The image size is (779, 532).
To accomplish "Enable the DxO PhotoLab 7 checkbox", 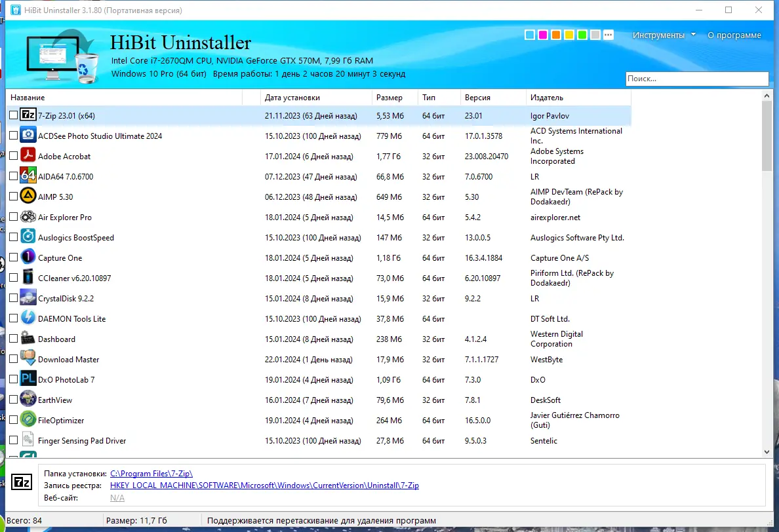I will point(13,379).
